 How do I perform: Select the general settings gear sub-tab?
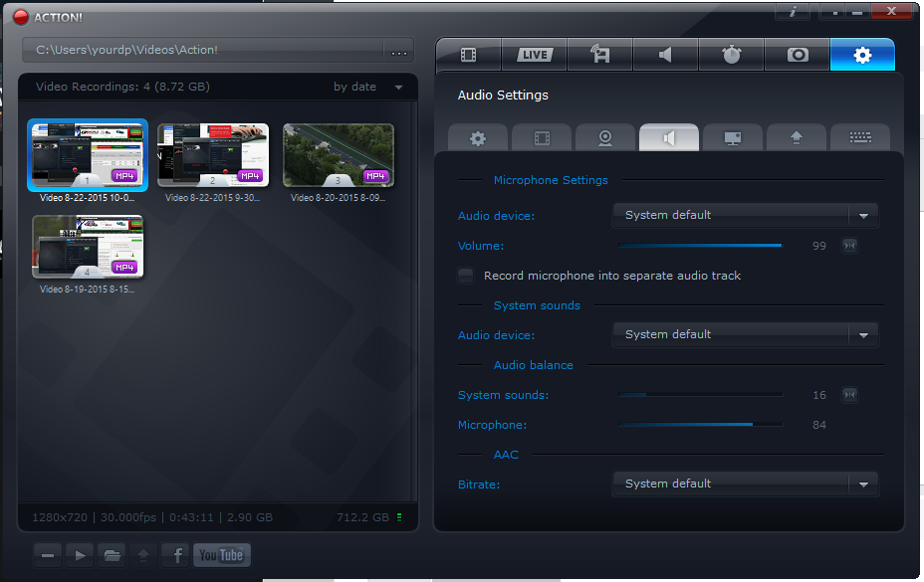click(x=478, y=138)
